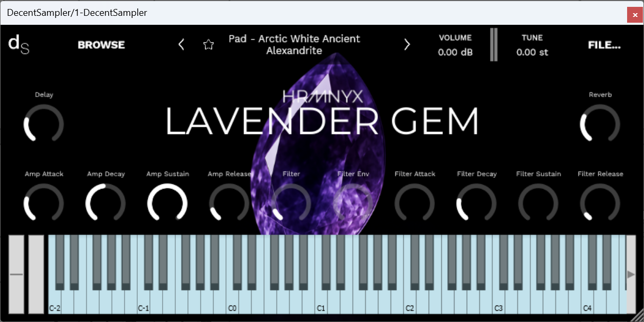Open the BROWSE preset browser
Image resolution: width=644 pixels, height=322 pixels.
point(101,45)
